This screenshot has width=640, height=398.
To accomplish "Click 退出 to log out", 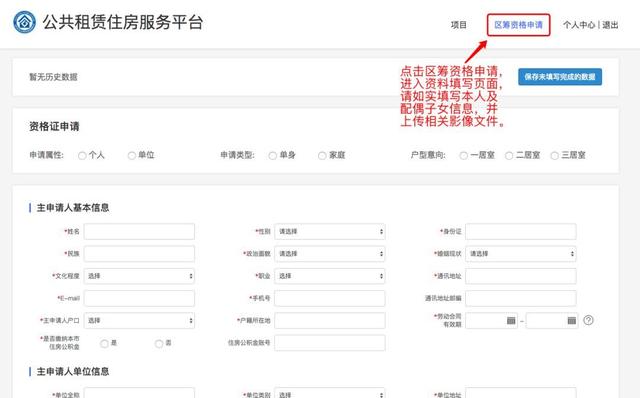I will (610, 25).
